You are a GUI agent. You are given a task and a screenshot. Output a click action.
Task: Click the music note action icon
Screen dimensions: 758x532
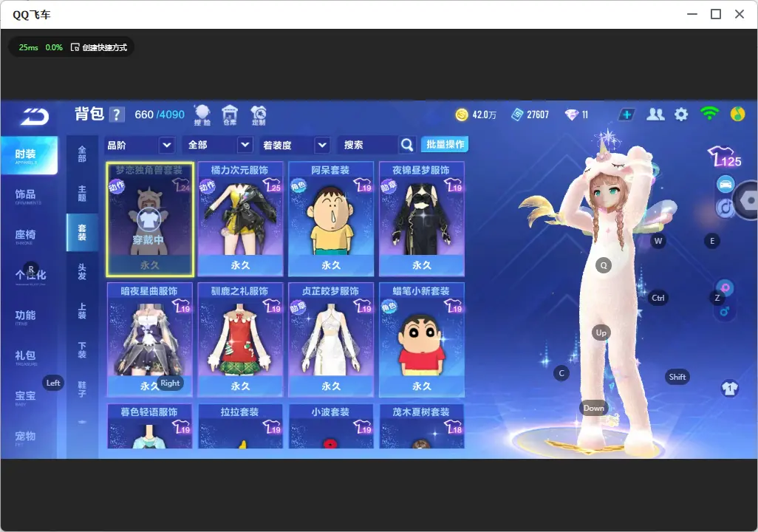[x=725, y=208]
